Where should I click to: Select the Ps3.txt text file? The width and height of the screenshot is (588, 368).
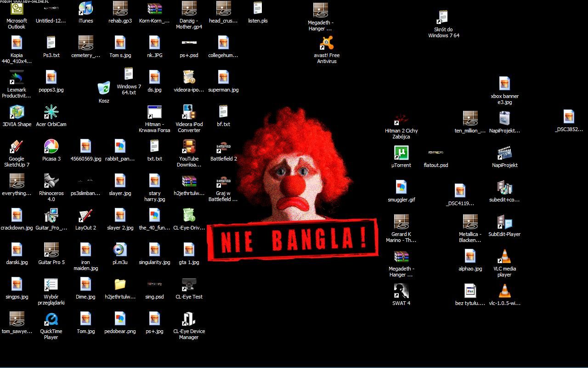pos(51,43)
